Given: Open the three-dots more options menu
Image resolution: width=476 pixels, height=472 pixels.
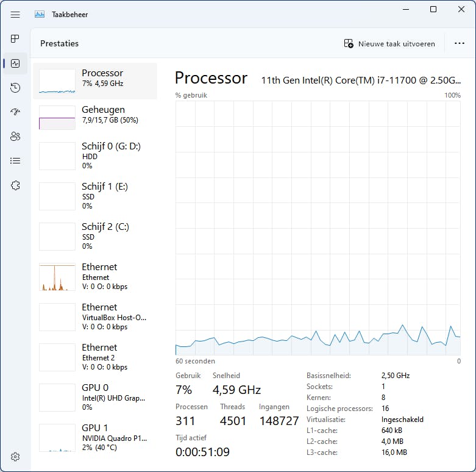Looking at the screenshot, I should tap(460, 43).
